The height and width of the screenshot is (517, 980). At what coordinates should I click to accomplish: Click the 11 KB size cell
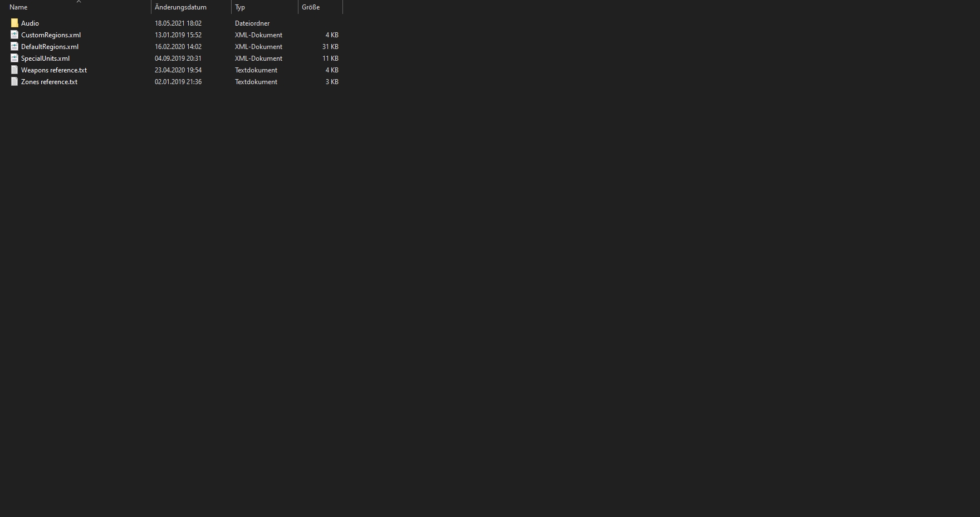[330, 58]
